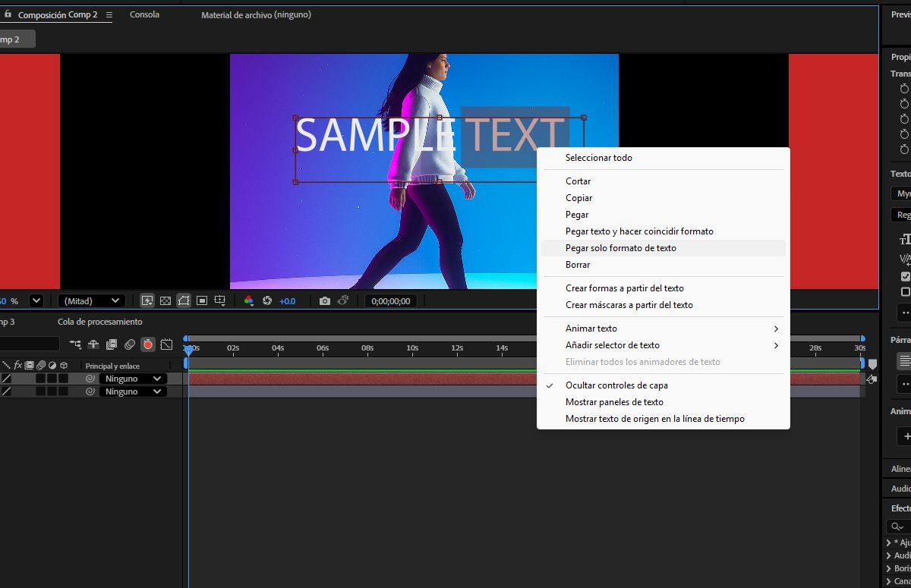Open grid and guide options icon
Screen dimensions: 911x588
tap(220, 300)
